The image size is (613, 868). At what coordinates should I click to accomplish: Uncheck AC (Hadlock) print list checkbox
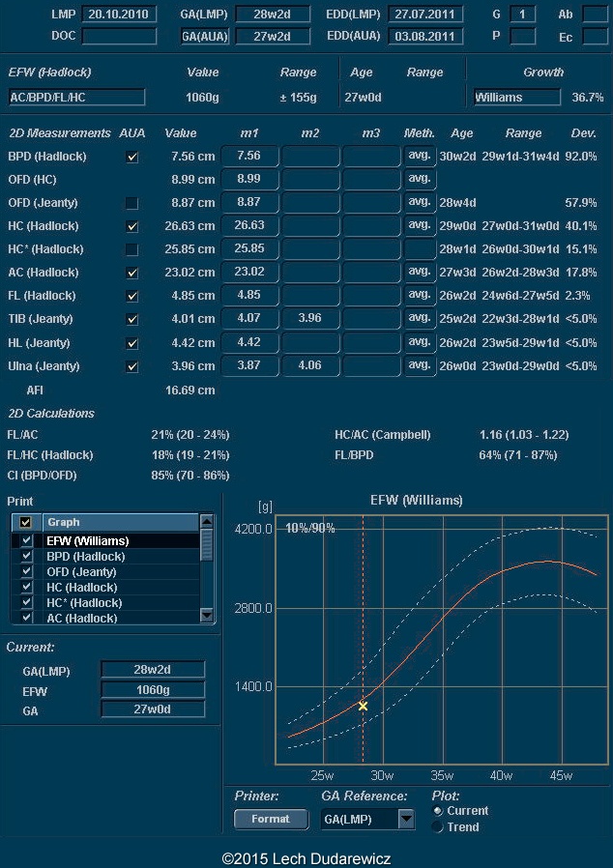pyautogui.click(x=26, y=618)
